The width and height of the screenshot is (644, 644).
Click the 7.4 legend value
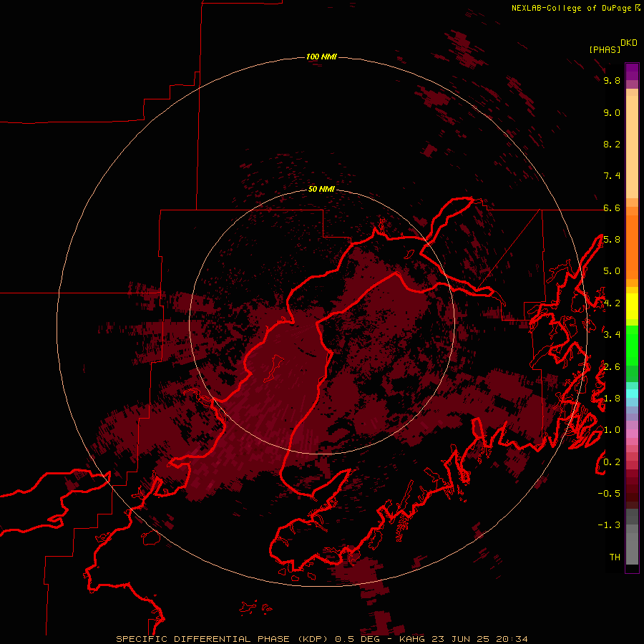point(612,176)
